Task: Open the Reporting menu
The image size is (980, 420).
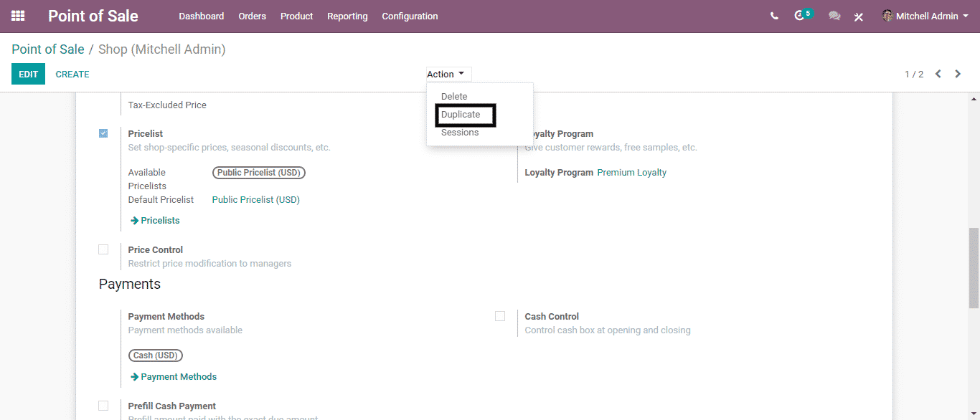Action: point(347,16)
